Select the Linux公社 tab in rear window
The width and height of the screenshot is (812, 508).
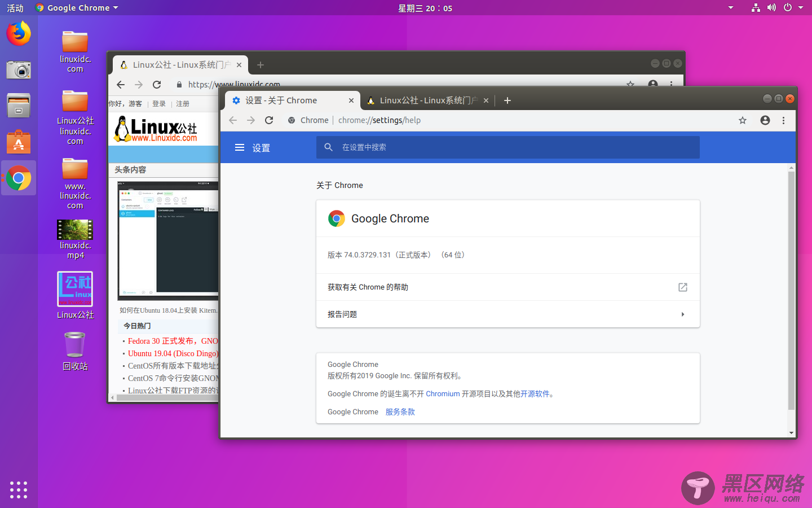click(179, 65)
